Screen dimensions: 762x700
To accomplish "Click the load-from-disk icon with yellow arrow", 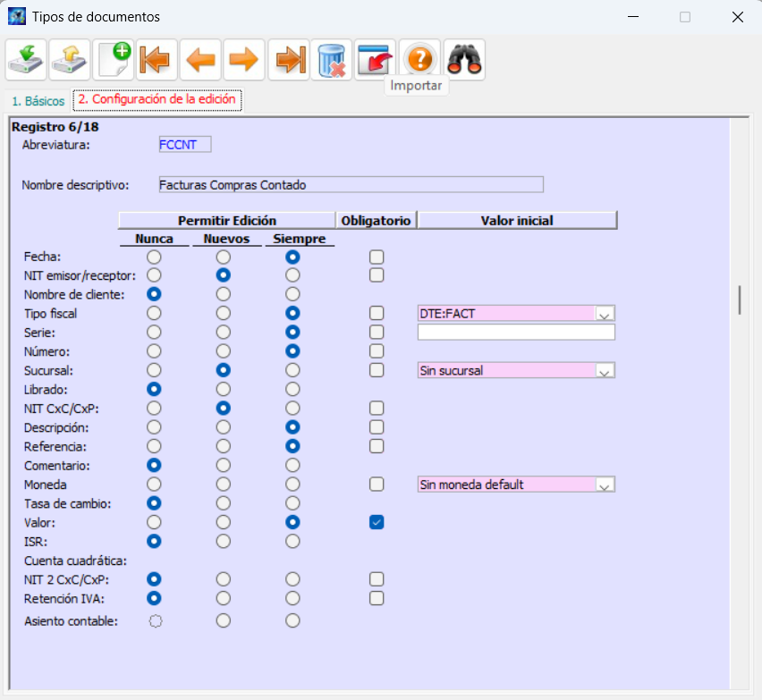I will coord(71,60).
